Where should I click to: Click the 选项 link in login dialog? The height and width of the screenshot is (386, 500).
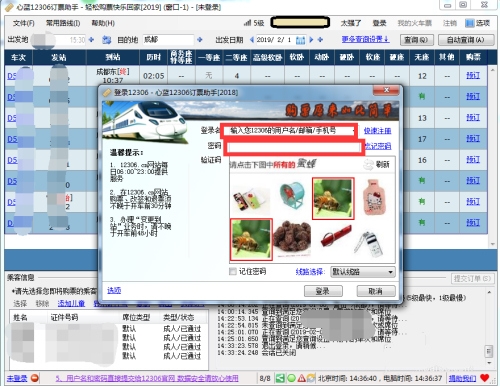click(x=114, y=290)
